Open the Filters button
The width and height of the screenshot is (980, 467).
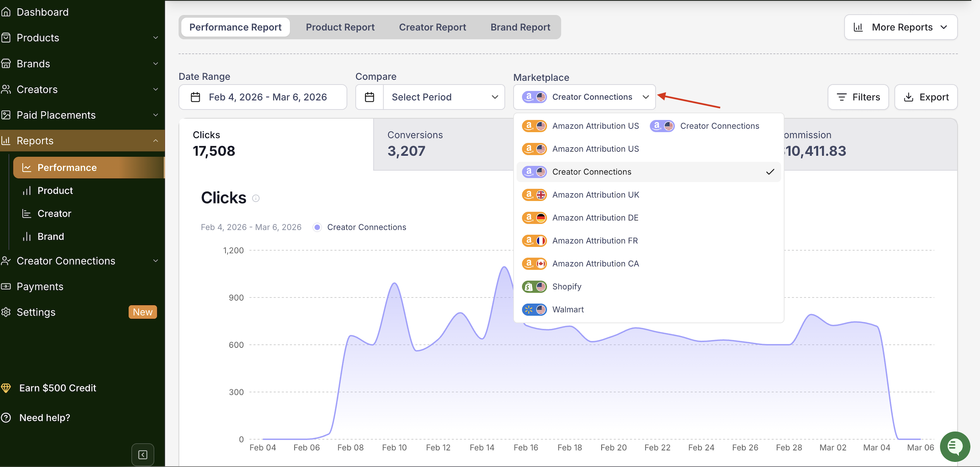pyautogui.click(x=858, y=97)
